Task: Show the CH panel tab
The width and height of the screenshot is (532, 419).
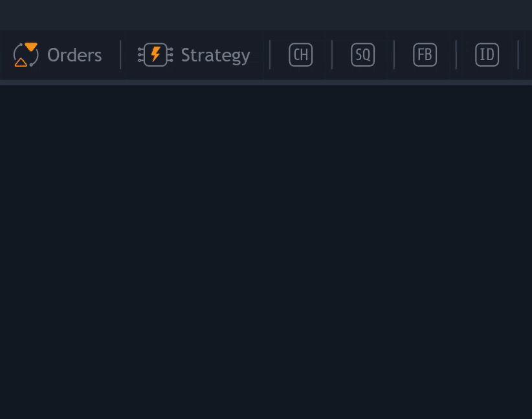Action: tap(300, 54)
